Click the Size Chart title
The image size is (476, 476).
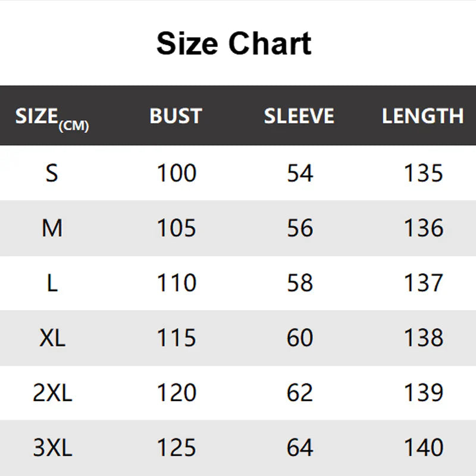[x=234, y=44]
